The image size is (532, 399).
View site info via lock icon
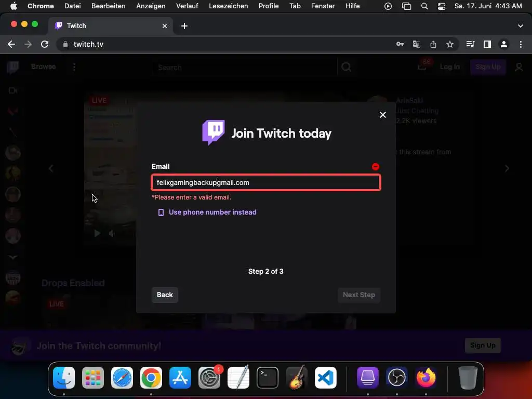(65, 44)
